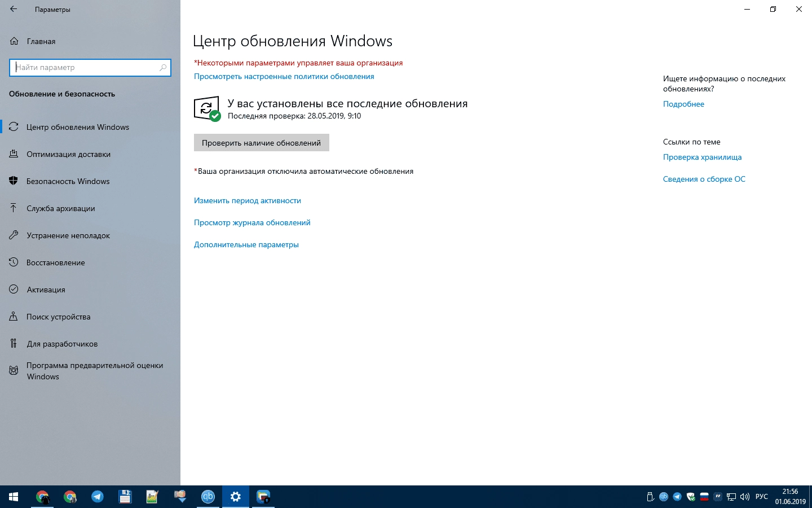Click the magnifier icon in the search box
812x508 pixels.
pyautogui.click(x=163, y=68)
